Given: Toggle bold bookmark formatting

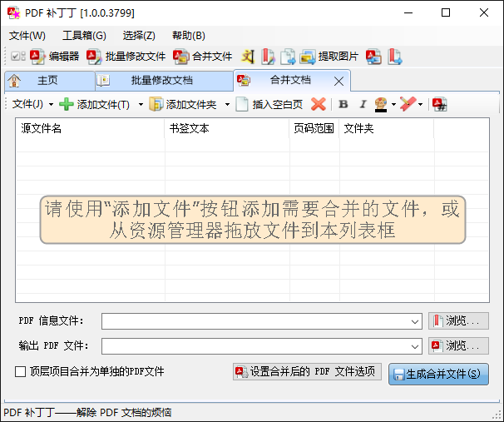Looking at the screenshot, I should coord(343,104).
